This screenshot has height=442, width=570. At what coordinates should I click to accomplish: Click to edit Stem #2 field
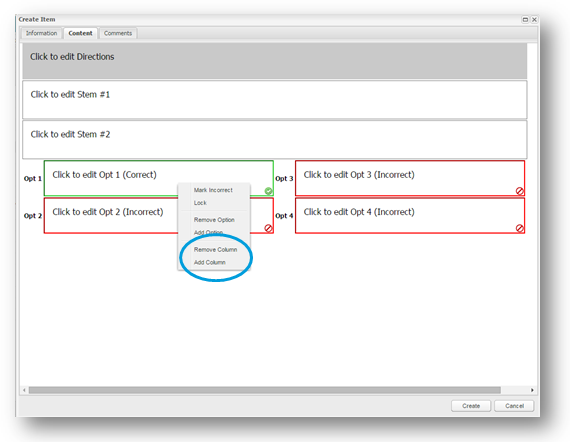coord(275,140)
